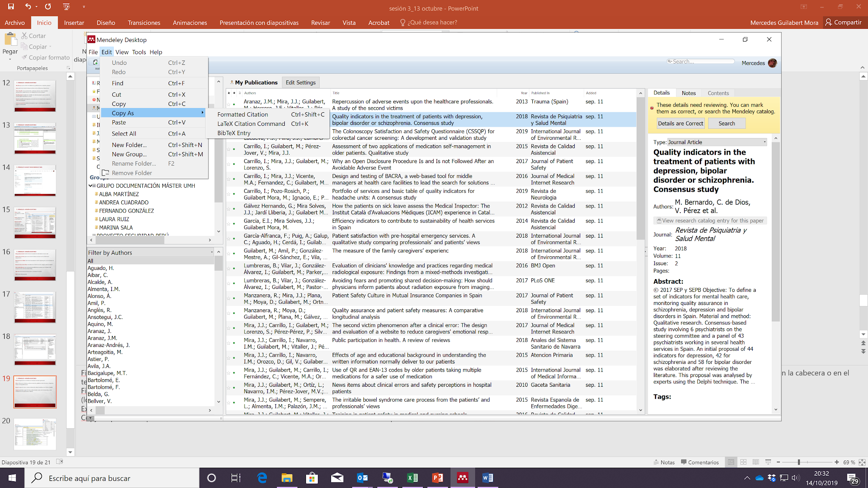
Task: Switch to the Notes tab
Action: pos(688,93)
